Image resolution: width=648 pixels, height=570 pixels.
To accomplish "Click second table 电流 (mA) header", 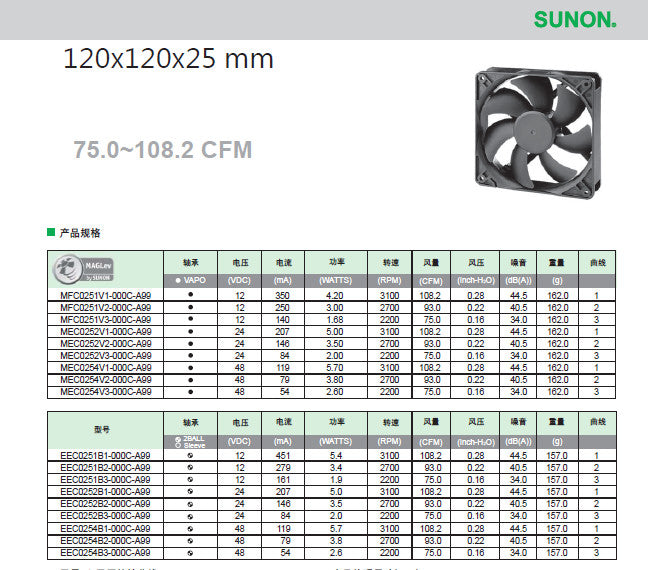I will [x=283, y=430].
